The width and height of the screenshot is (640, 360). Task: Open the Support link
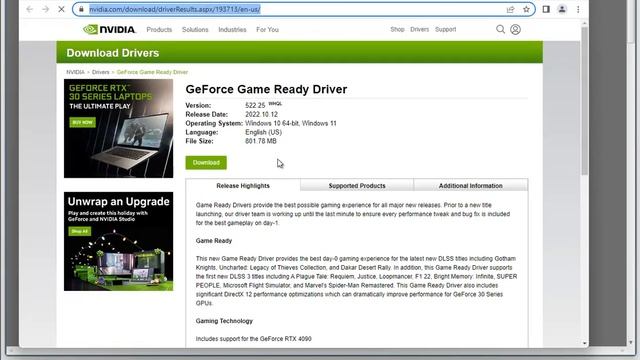[445, 29]
